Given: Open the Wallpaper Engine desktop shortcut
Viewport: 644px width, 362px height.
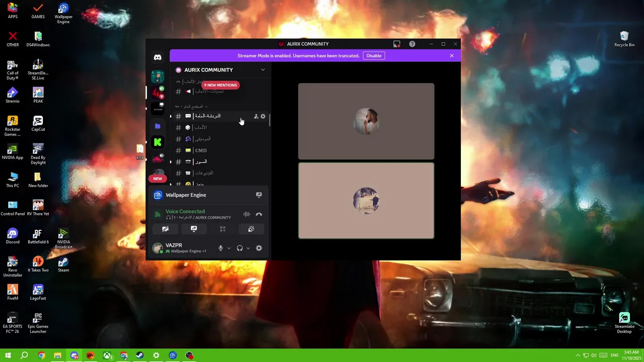Looking at the screenshot, I should tap(63, 14).
